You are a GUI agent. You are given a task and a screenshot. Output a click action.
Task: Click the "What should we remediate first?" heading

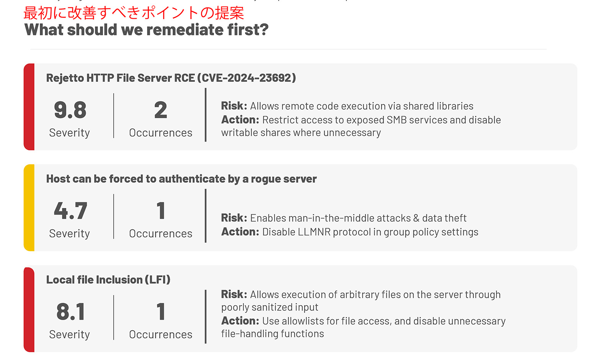(146, 30)
